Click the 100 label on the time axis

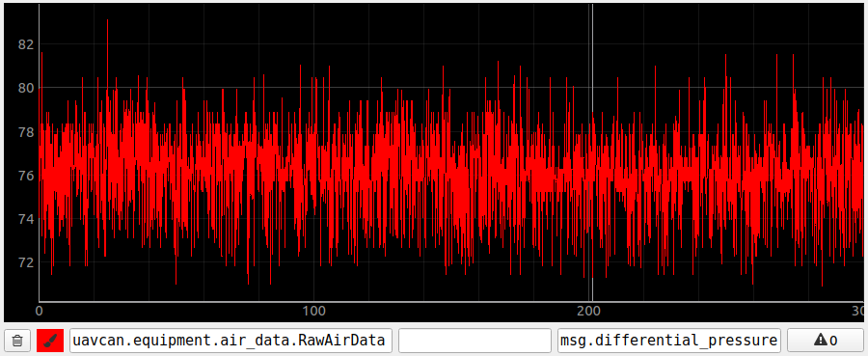[313, 311]
